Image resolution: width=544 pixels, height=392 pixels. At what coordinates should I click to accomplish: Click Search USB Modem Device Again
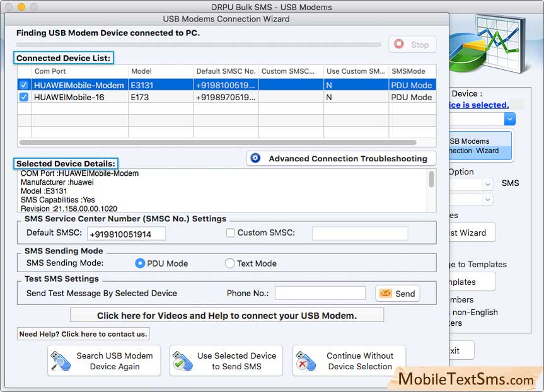pos(104,360)
